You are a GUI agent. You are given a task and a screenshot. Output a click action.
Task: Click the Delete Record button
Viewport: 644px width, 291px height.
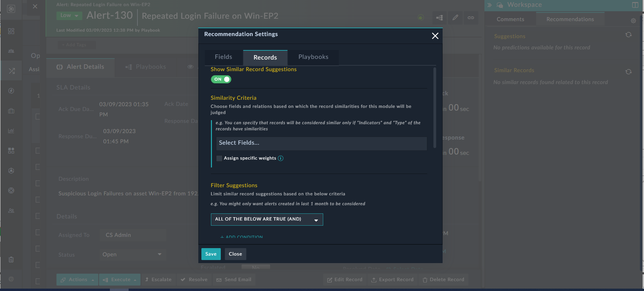[443, 279]
